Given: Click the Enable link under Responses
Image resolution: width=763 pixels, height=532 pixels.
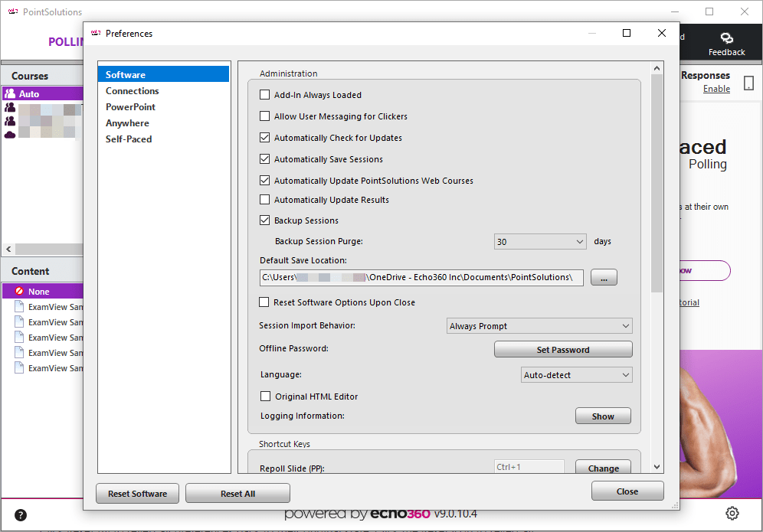Looking at the screenshot, I should tap(716, 88).
